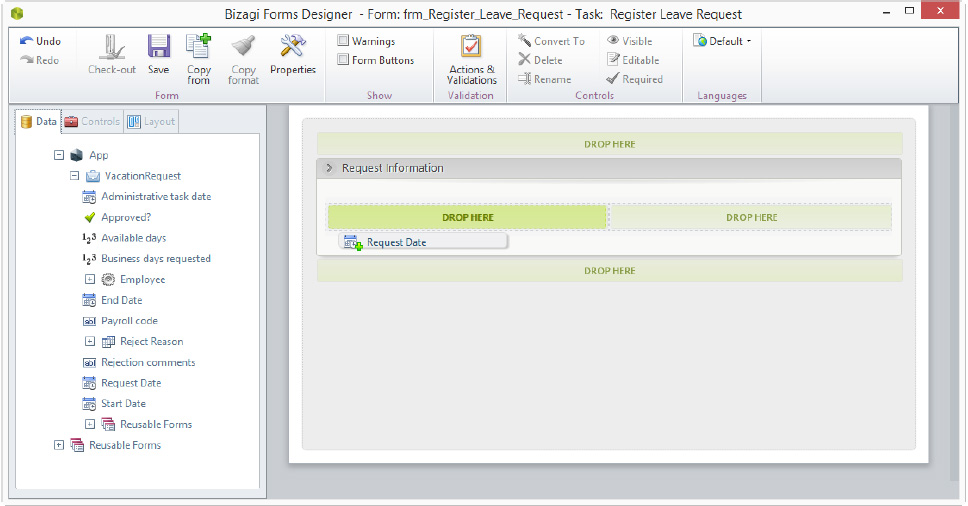Enable the Warnings checkbox

pos(343,41)
